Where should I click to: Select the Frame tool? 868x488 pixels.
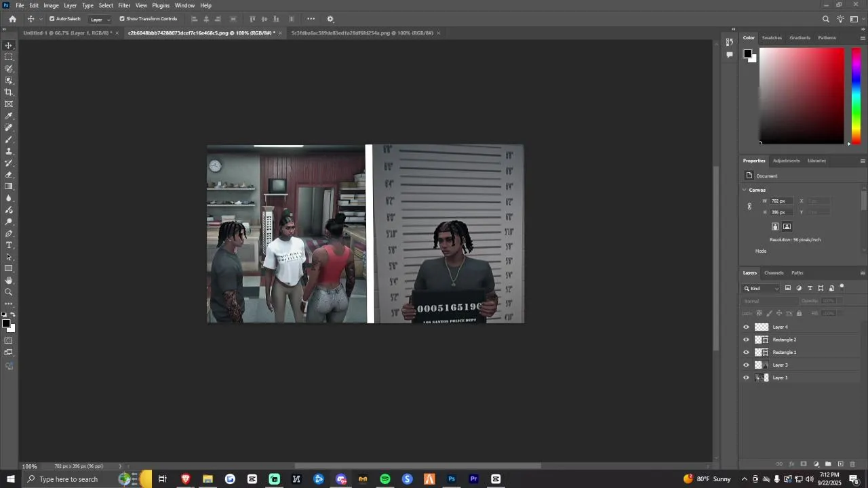(x=9, y=104)
